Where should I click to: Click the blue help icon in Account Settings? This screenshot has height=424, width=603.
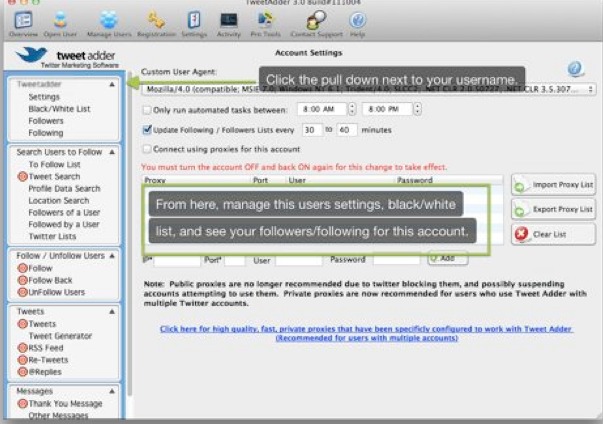click(575, 69)
